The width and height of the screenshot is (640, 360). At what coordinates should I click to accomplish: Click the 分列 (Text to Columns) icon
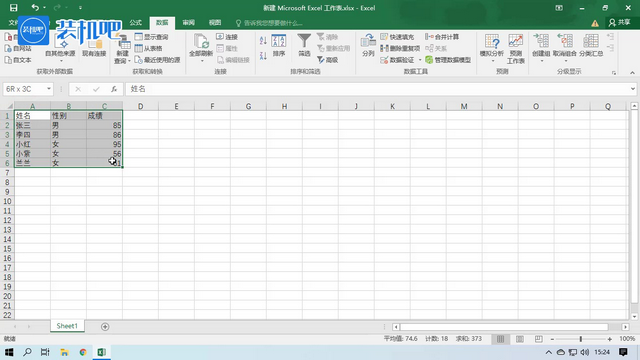[368, 45]
